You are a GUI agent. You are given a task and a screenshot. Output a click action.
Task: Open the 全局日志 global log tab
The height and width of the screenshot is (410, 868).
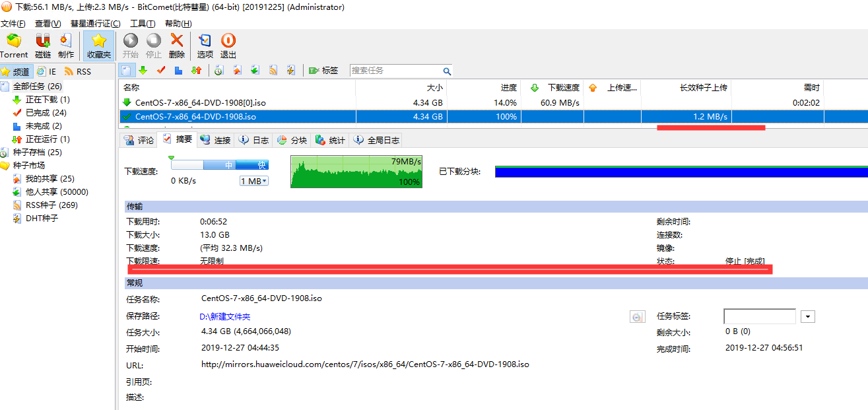(x=376, y=140)
